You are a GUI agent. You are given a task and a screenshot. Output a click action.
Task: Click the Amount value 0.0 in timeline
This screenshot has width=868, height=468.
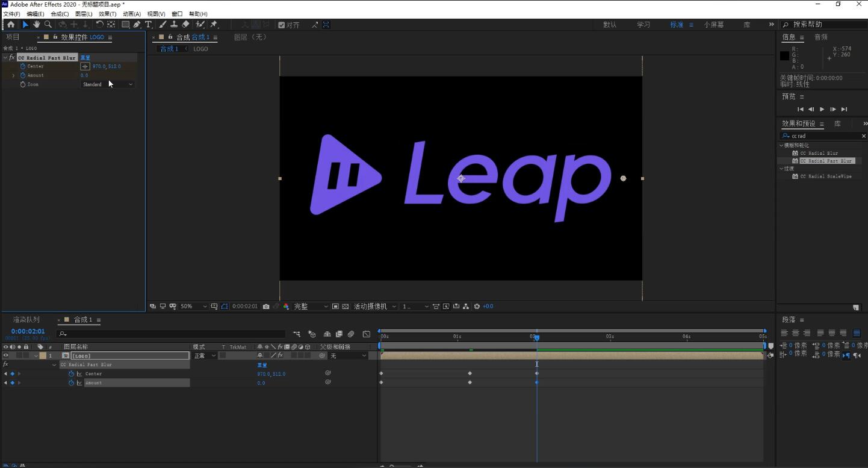coord(261,383)
